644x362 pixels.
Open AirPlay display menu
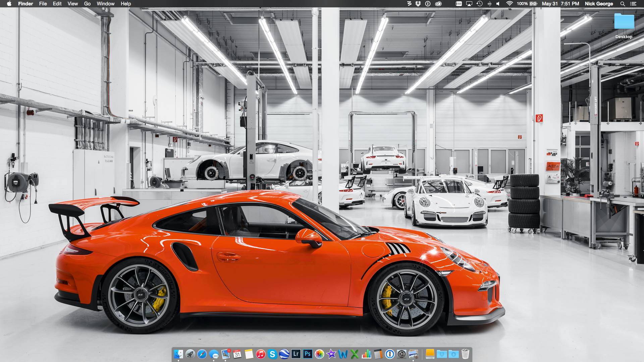(469, 4)
